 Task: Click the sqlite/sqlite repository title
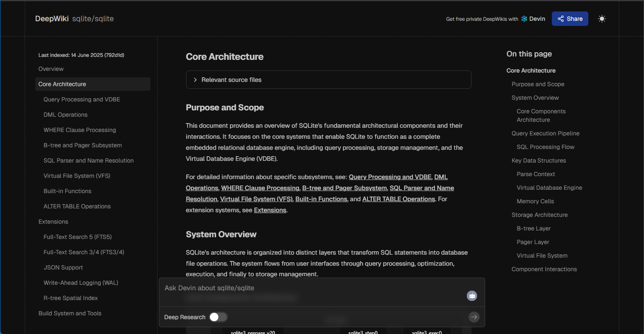pos(93,19)
